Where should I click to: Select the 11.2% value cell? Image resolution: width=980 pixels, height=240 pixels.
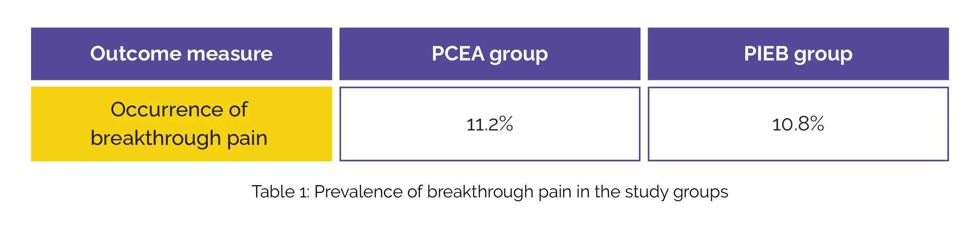pyautogui.click(x=490, y=124)
